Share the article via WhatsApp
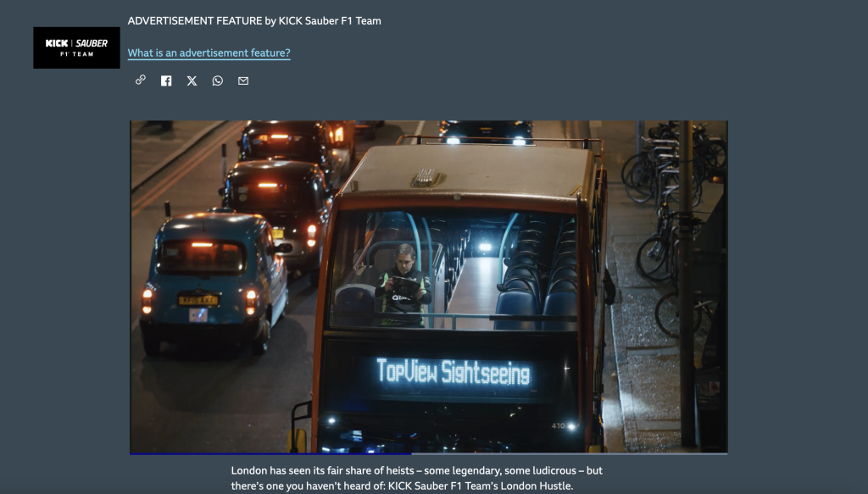Viewport: 868px width, 494px height. 218,80
